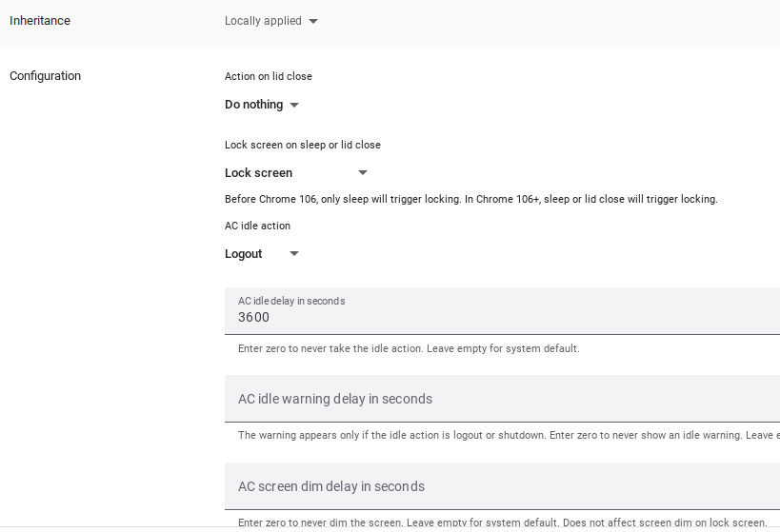Focus the AC idle delay field showing 3600
Image resolution: width=780 pixels, height=532 pixels.
point(502,318)
